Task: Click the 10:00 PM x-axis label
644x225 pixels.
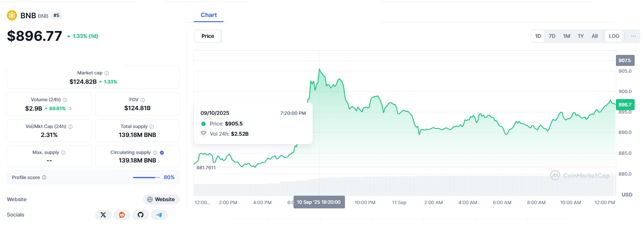Action: [365, 202]
